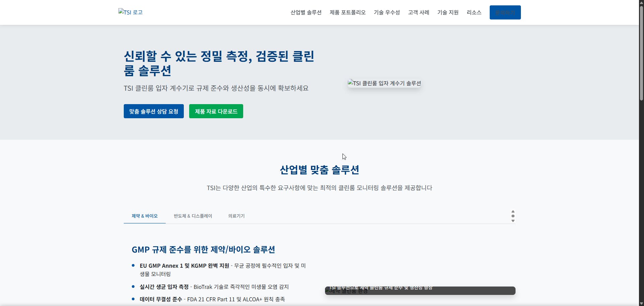Click the down arrow of the tab-row scroller

point(513,221)
